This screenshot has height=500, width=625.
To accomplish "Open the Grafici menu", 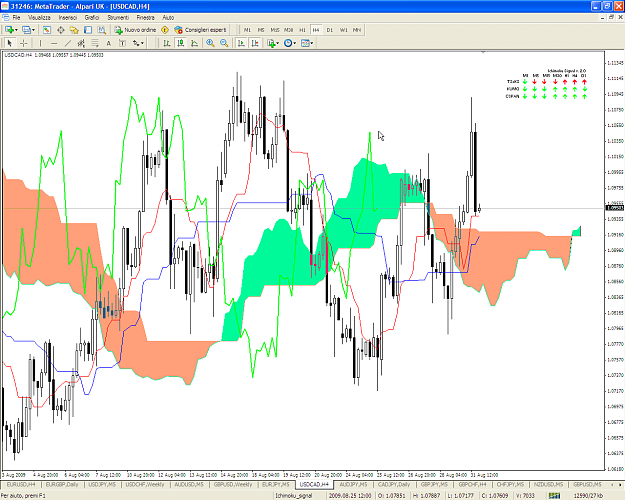I will coord(92,18).
